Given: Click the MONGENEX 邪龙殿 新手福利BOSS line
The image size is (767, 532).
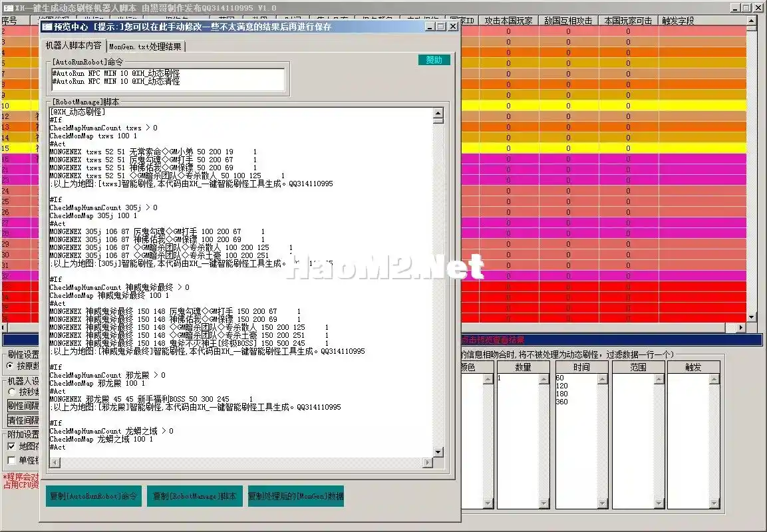Looking at the screenshot, I should point(151,400).
